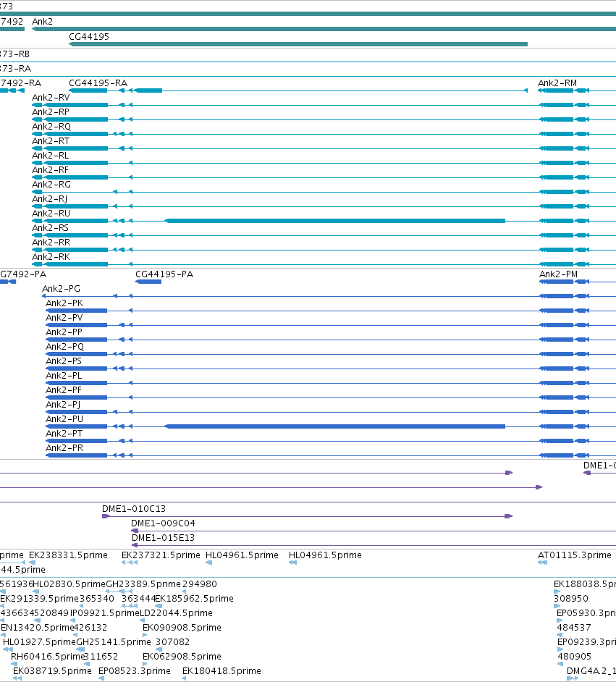Image resolution: width=616 pixels, height=682 pixels.
Task: Select the feature labeled 308950
Action: click(x=571, y=599)
